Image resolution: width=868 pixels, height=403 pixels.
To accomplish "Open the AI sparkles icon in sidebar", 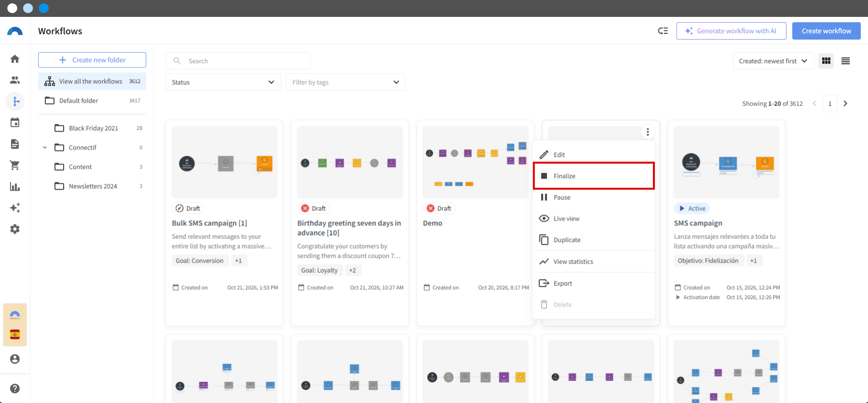I will point(15,208).
